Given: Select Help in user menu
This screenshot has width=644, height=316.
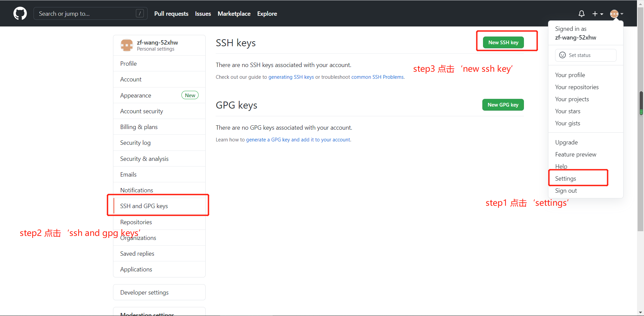Looking at the screenshot, I should [x=586, y=167].
